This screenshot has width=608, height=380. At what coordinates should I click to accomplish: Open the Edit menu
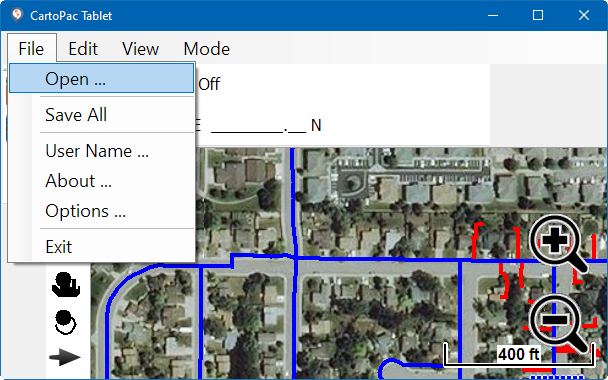click(83, 49)
